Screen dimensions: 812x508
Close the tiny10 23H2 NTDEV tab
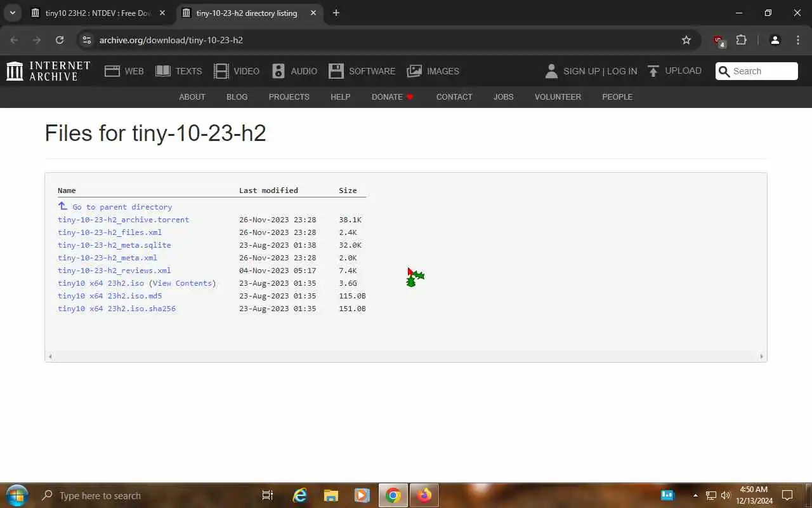point(162,13)
